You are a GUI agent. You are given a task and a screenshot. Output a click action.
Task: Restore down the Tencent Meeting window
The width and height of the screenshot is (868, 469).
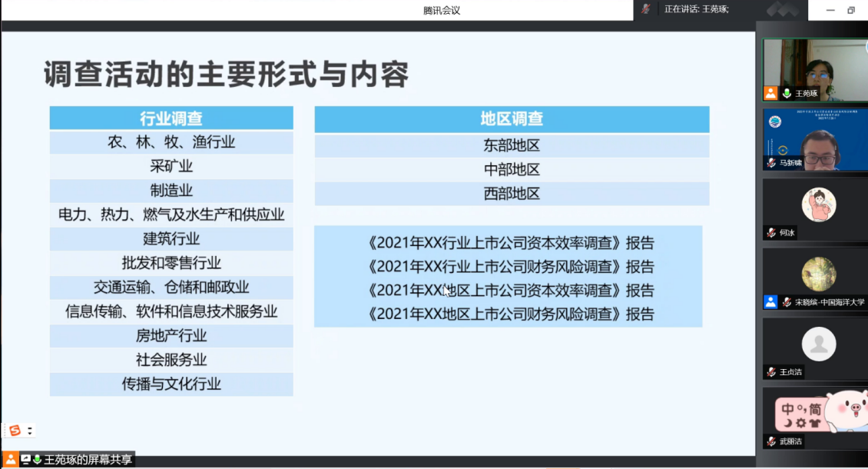click(x=851, y=10)
